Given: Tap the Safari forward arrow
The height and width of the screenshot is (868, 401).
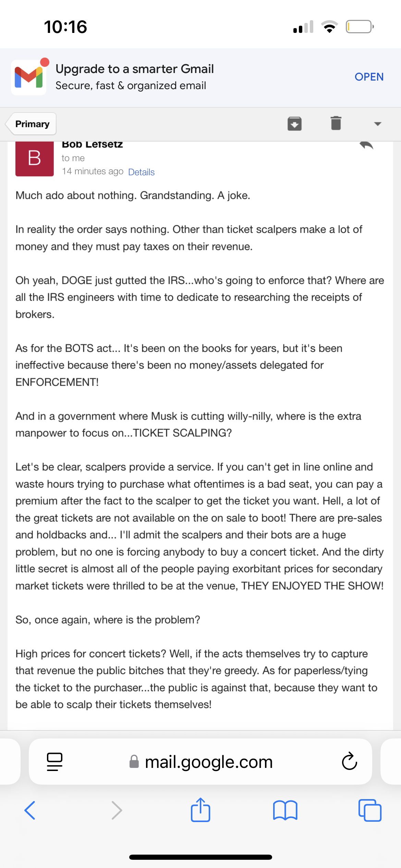Looking at the screenshot, I should tap(117, 810).
